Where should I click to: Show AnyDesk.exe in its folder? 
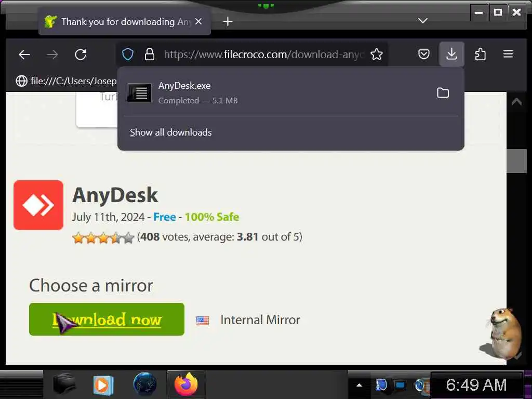click(443, 92)
